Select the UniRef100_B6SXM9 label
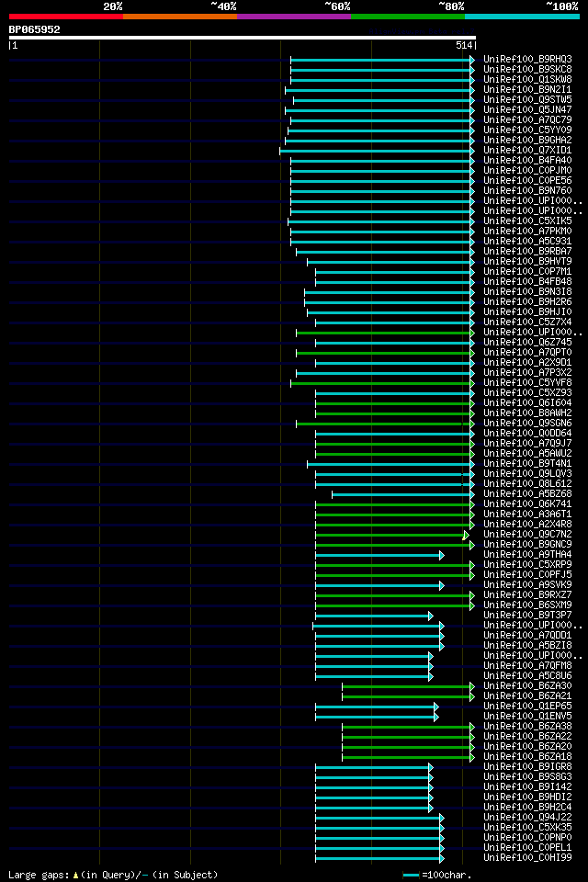The image size is (588, 882). [x=527, y=605]
